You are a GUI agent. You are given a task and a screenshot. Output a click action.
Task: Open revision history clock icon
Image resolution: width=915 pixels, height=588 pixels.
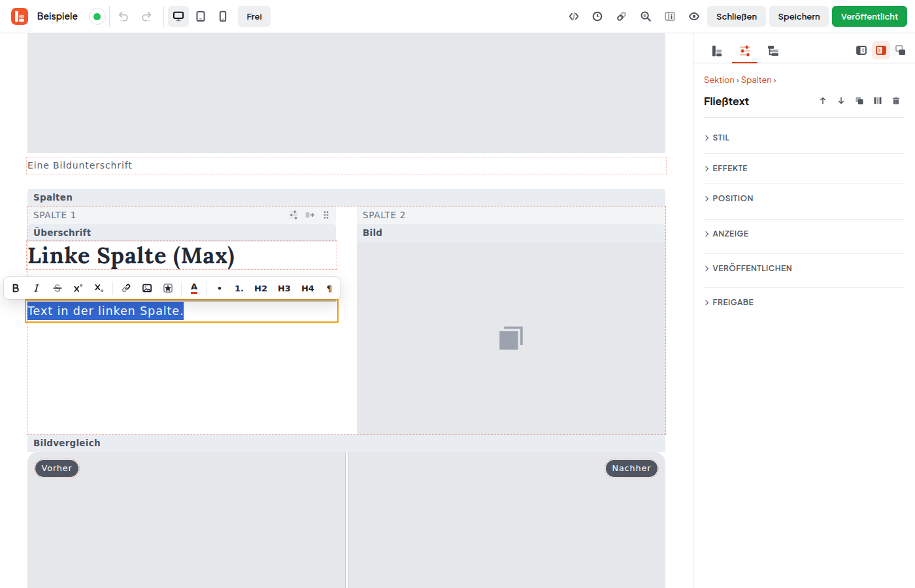coord(597,16)
